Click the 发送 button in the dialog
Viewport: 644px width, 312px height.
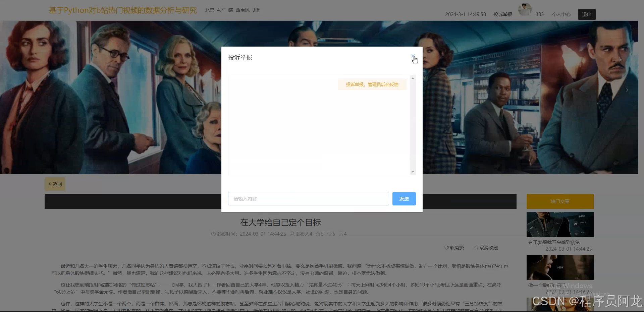tap(404, 199)
